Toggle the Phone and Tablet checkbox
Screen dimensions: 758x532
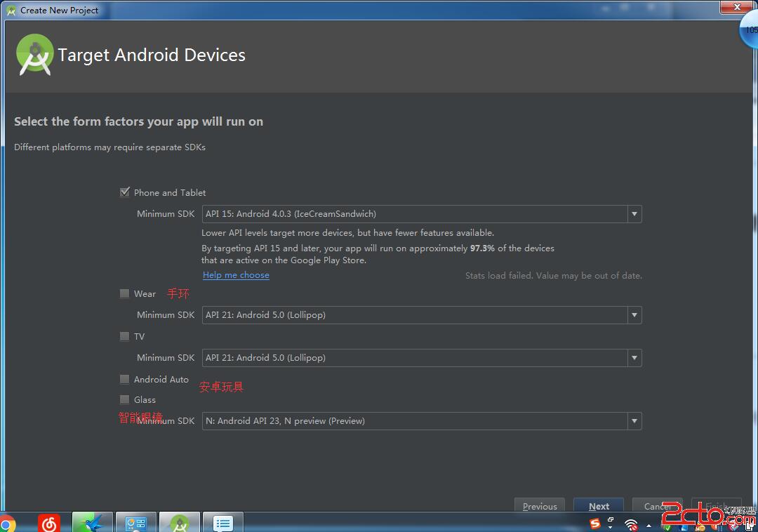[x=125, y=192]
